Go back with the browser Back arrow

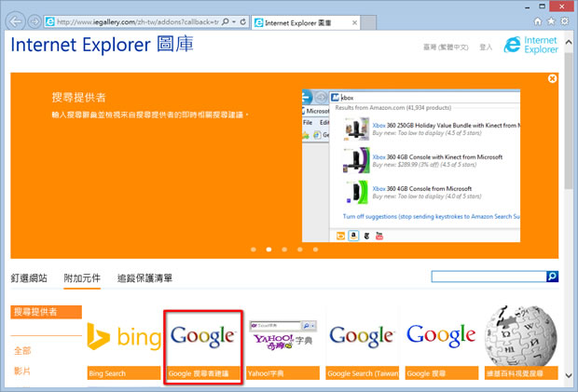16,21
